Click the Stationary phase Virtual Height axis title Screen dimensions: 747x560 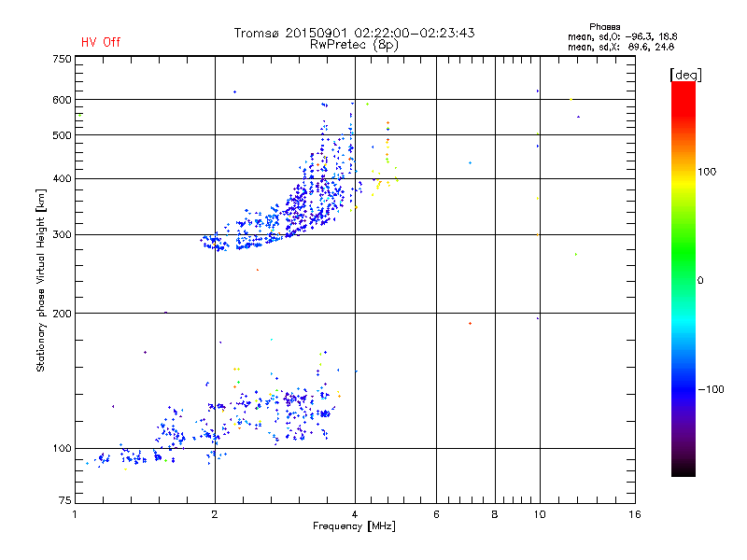[x=41, y=281]
